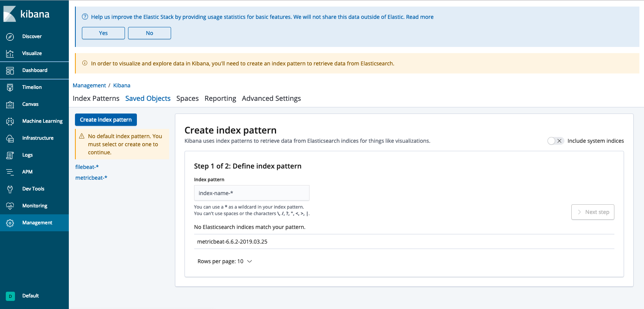The width and height of the screenshot is (644, 309).
Task: Click the Next step button
Action: 593,212
